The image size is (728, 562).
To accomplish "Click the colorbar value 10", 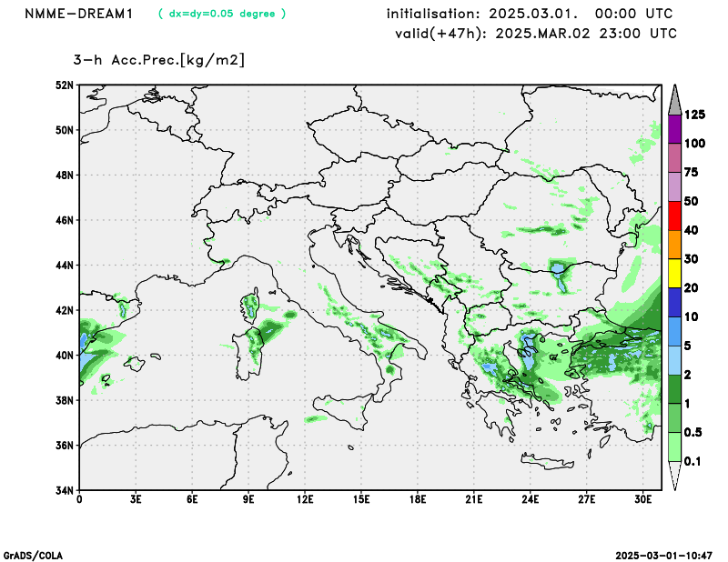I will (x=692, y=317).
